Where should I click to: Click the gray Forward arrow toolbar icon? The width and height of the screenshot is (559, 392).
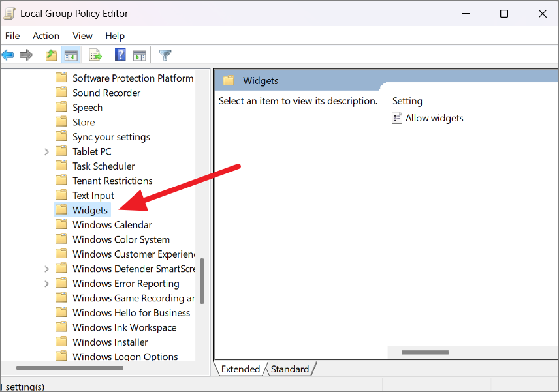pos(26,55)
